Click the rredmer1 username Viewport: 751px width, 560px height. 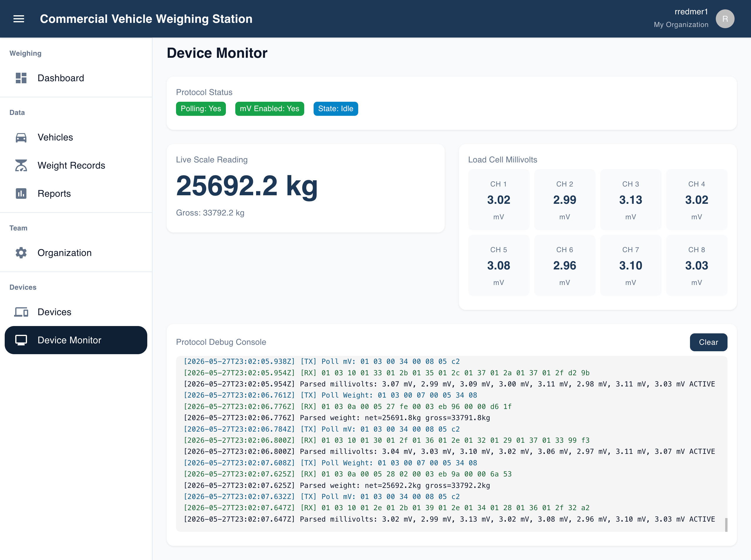pyautogui.click(x=691, y=12)
